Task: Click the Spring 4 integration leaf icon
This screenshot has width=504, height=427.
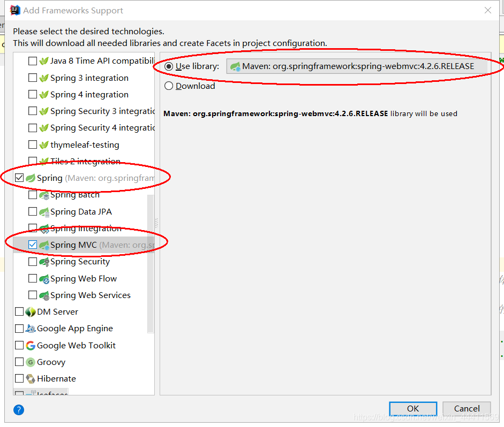Action: click(44, 95)
